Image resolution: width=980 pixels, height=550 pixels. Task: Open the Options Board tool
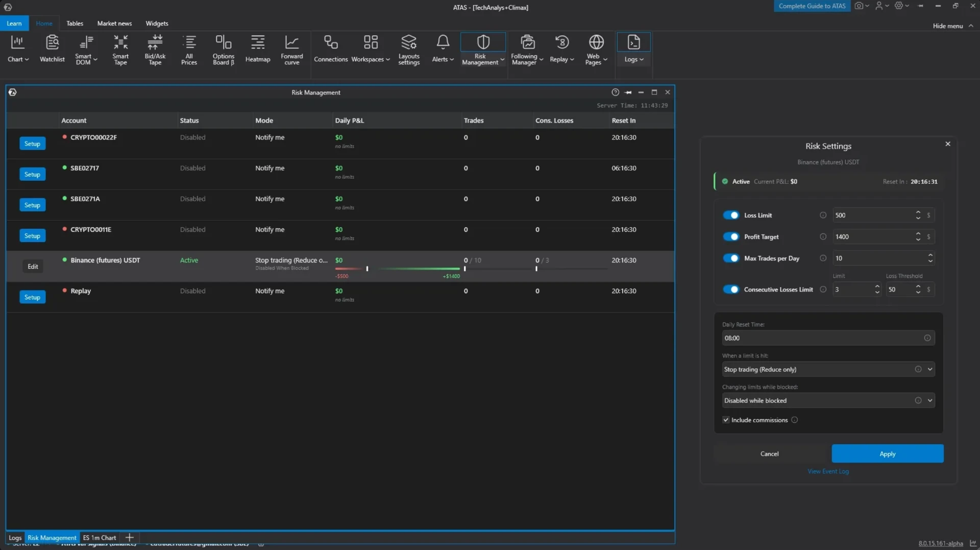[x=223, y=49]
